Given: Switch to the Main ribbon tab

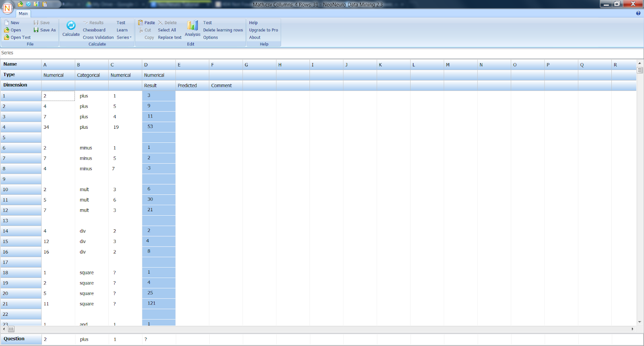Looking at the screenshot, I should (x=23, y=14).
